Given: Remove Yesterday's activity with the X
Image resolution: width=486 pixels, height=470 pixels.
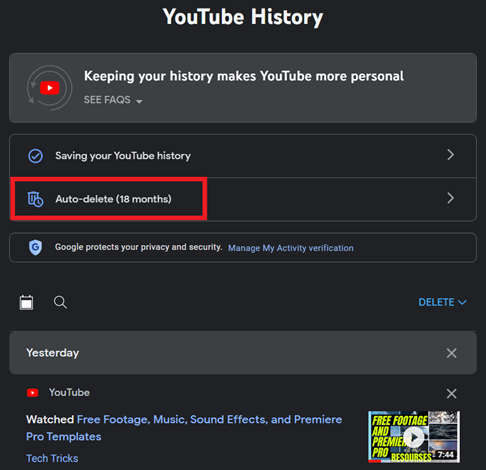Looking at the screenshot, I should click(451, 353).
